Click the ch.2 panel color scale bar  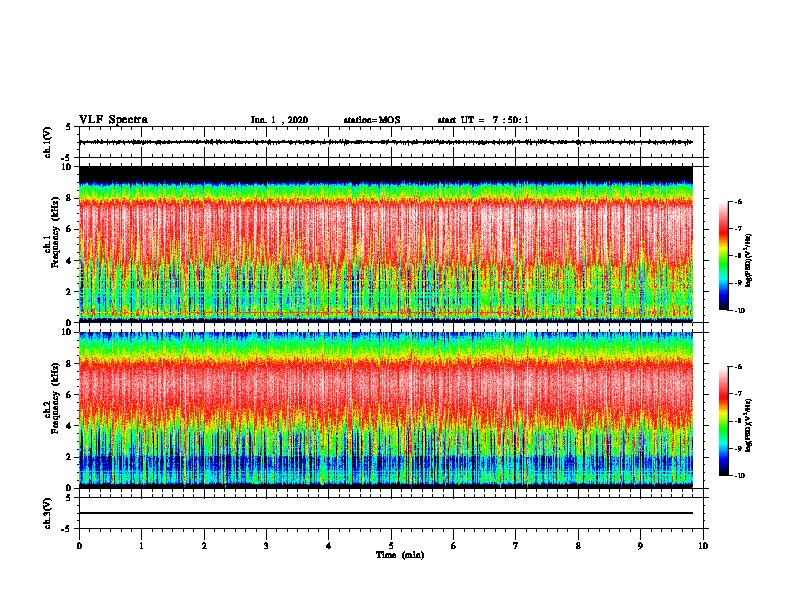coord(723,421)
